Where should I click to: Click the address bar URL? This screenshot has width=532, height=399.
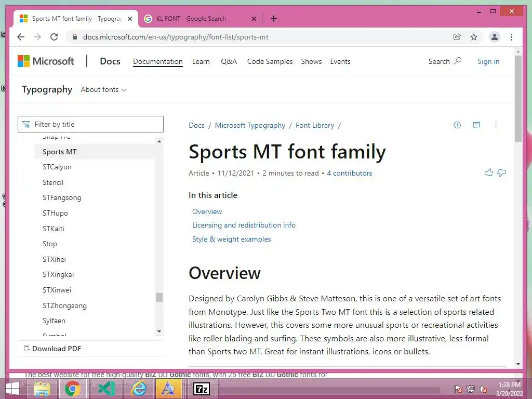pyautogui.click(x=176, y=37)
